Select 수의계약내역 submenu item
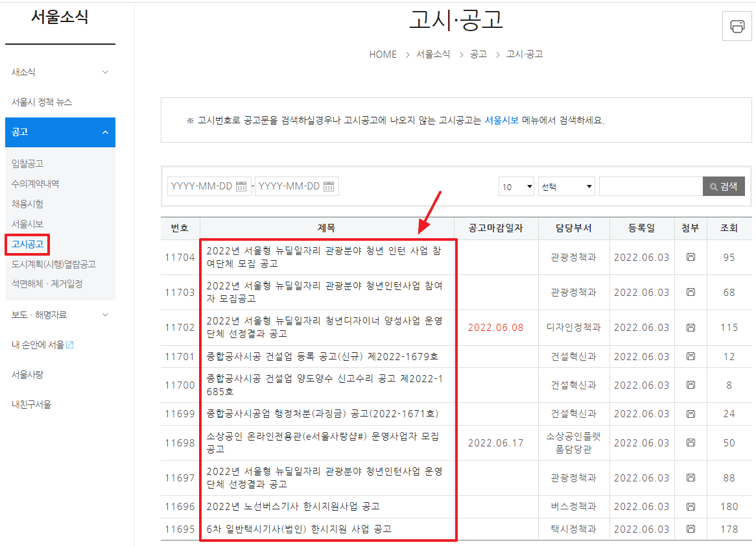Image resolution: width=756 pixels, height=547 pixels. (35, 184)
